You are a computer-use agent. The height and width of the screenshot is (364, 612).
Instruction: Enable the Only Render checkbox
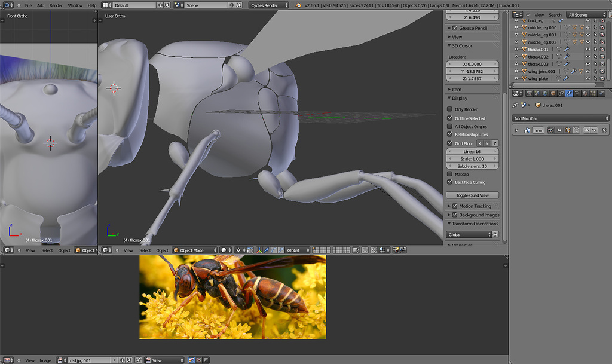(449, 109)
